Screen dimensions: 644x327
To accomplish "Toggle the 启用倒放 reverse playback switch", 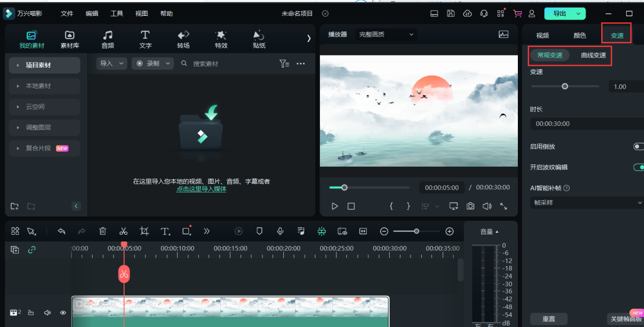I will click(638, 147).
